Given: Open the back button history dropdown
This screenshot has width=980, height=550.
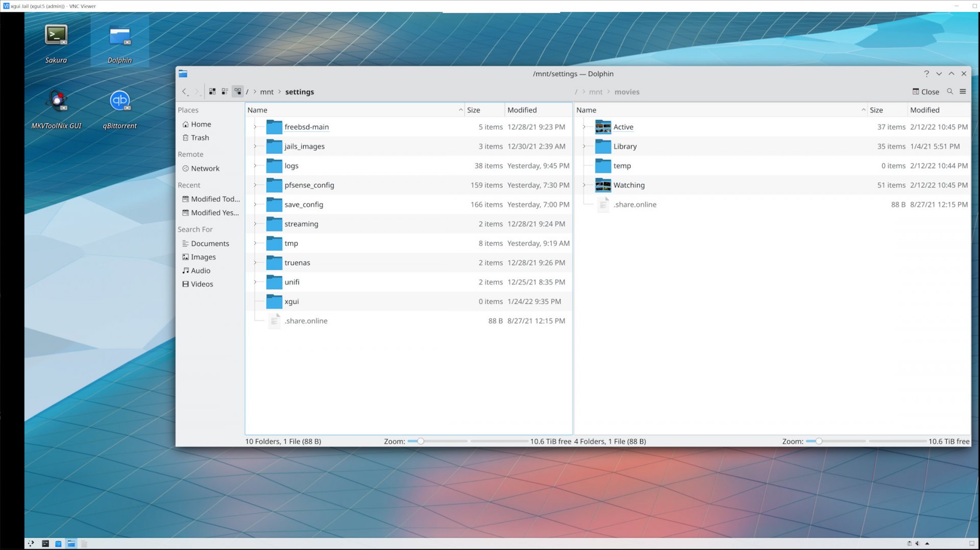Looking at the screenshot, I should [x=187, y=95].
